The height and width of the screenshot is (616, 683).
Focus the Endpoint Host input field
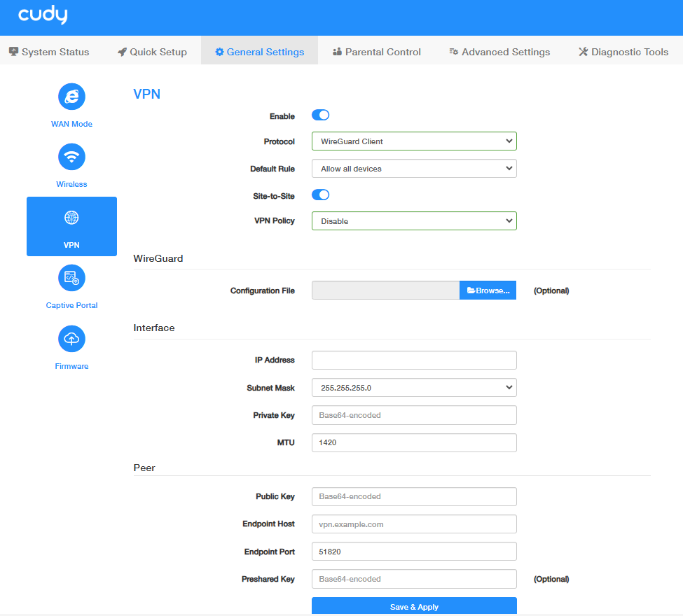[x=414, y=524]
